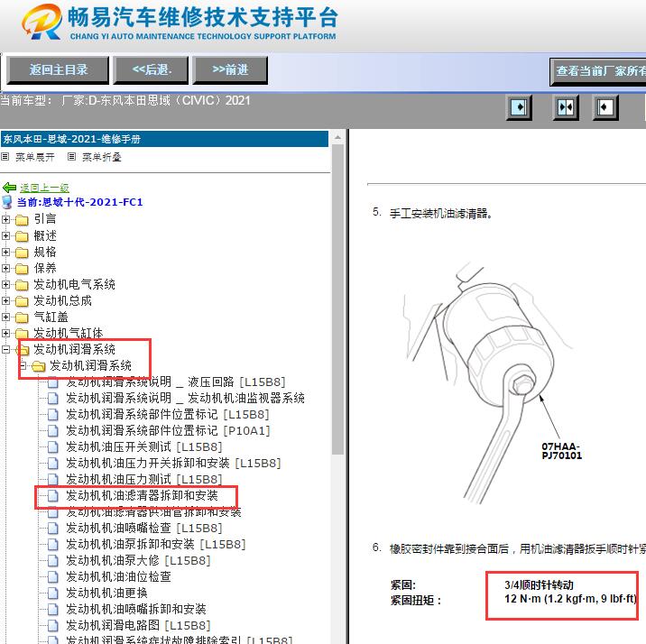Viewport: 646px width, 644px height.
Task: Open 查看当前厂家所有 button
Action: [x=598, y=71]
